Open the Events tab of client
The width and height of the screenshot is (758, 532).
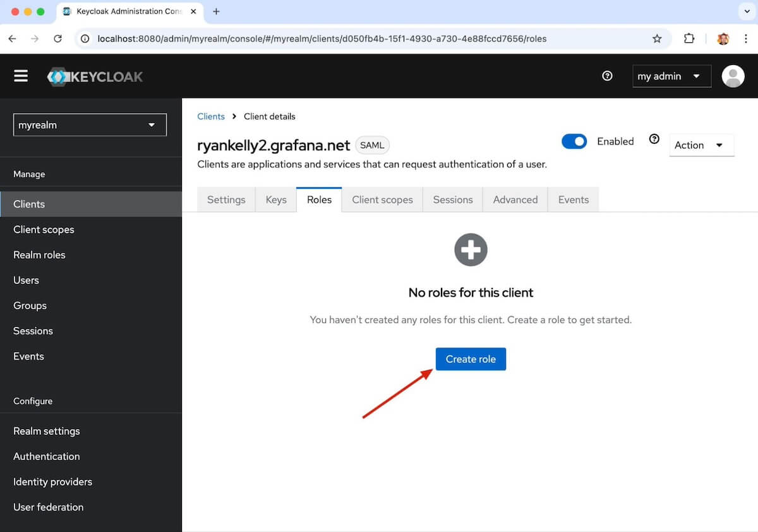pyautogui.click(x=574, y=199)
